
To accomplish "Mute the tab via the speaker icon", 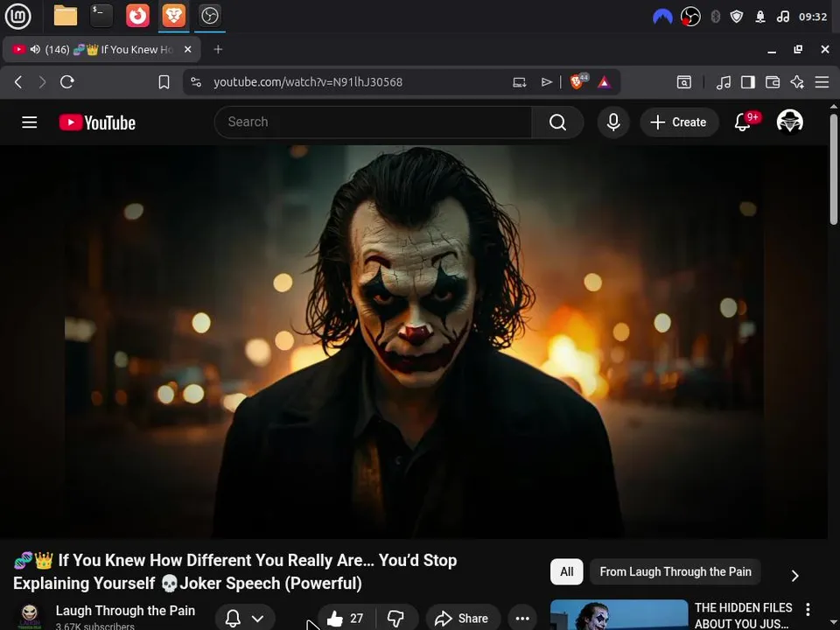I will click(35, 49).
